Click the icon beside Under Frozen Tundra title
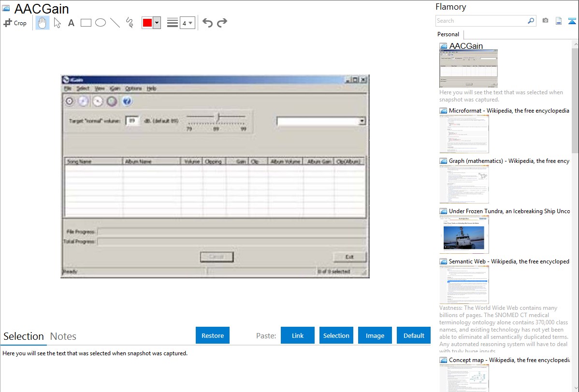Image resolution: width=579 pixels, height=392 pixels. click(x=443, y=211)
